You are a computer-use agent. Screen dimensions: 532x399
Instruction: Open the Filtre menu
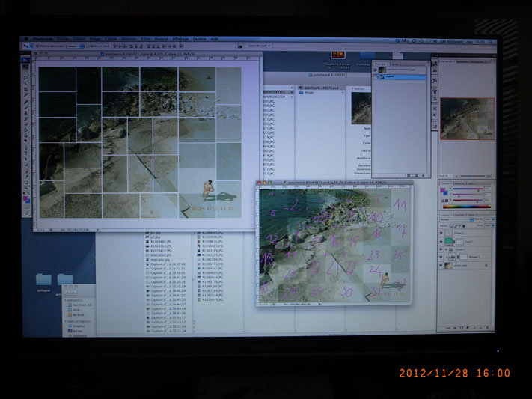146,39
